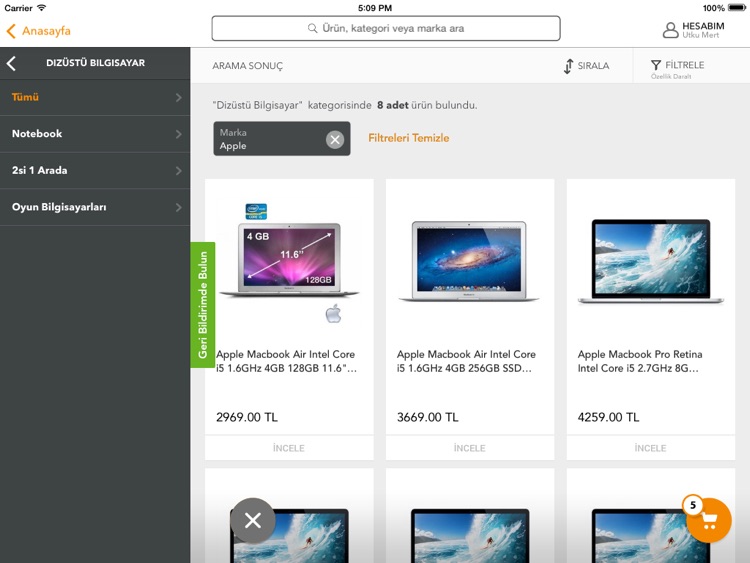Click the 2969.00 TL price

pos(247,417)
